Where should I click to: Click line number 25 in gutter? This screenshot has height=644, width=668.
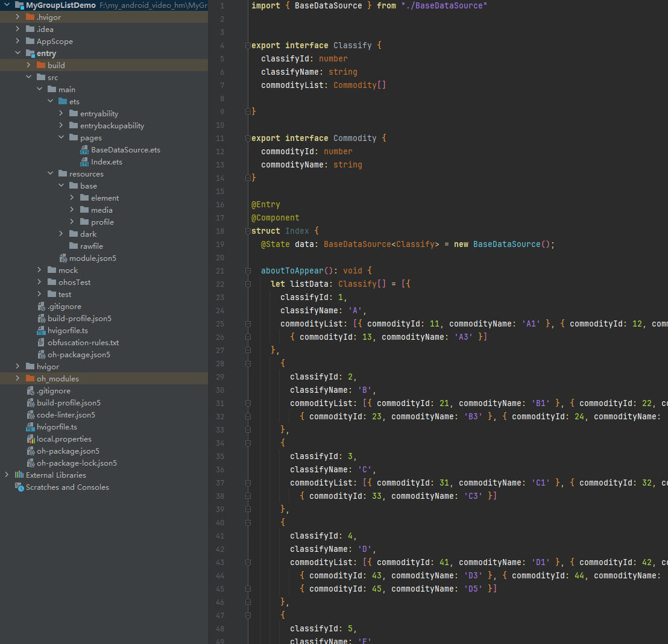click(x=220, y=324)
